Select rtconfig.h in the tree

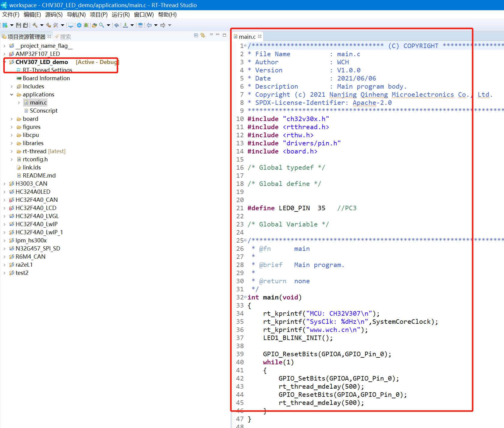[x=32, y=159]
